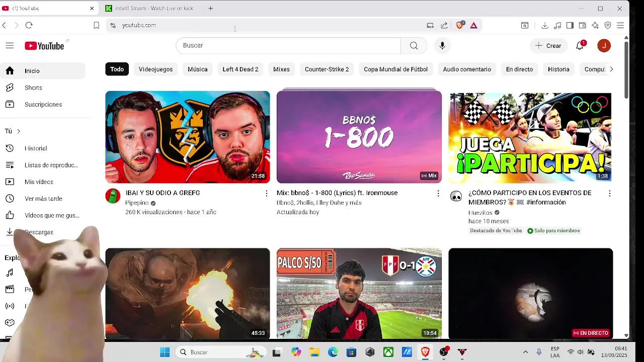This screenshot has width=644, height=362.
Task: Open the dark EN DIRECTO live thumbnail
Action: [531, 294]
